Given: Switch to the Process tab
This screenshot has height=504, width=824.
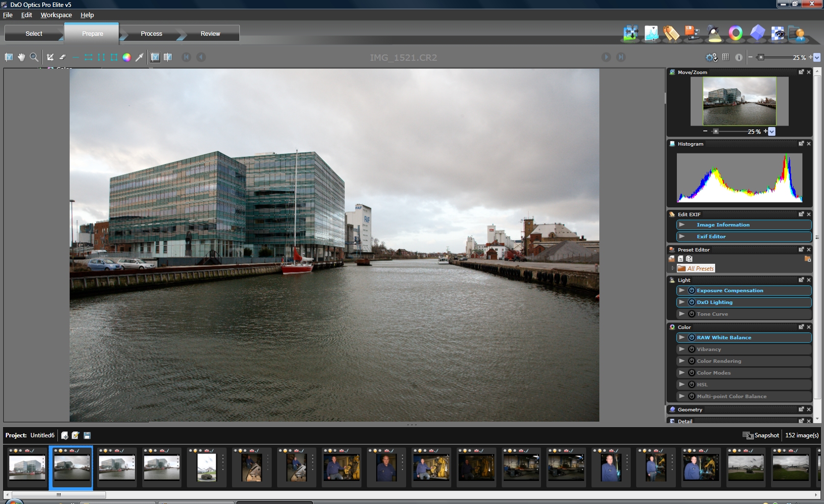Looking at the screenshot, I should [x=151, y=34].
